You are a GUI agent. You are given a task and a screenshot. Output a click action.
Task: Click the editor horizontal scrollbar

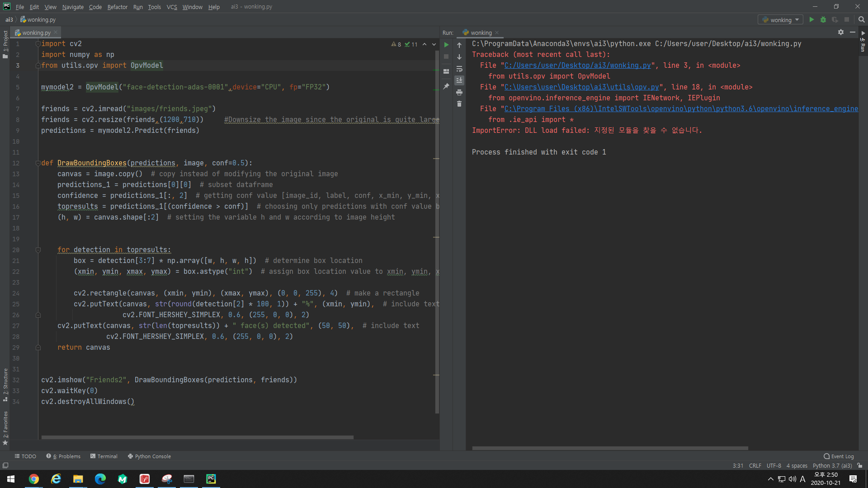click(197, 437)
